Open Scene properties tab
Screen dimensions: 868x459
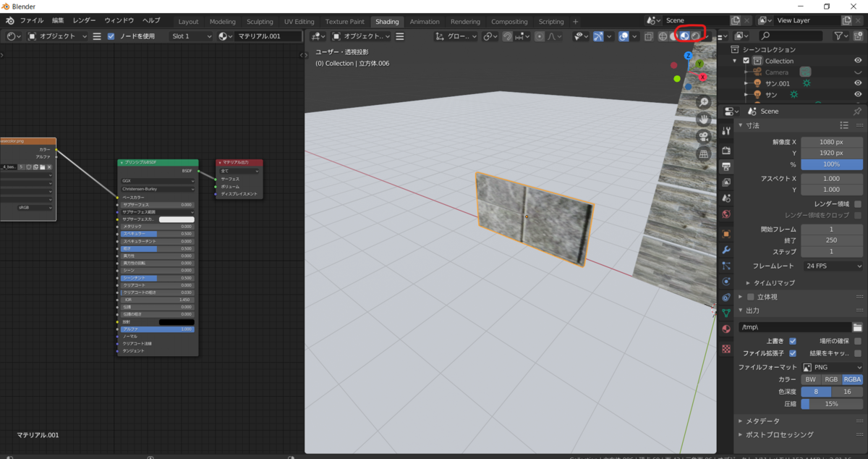[x=726, y=198]
